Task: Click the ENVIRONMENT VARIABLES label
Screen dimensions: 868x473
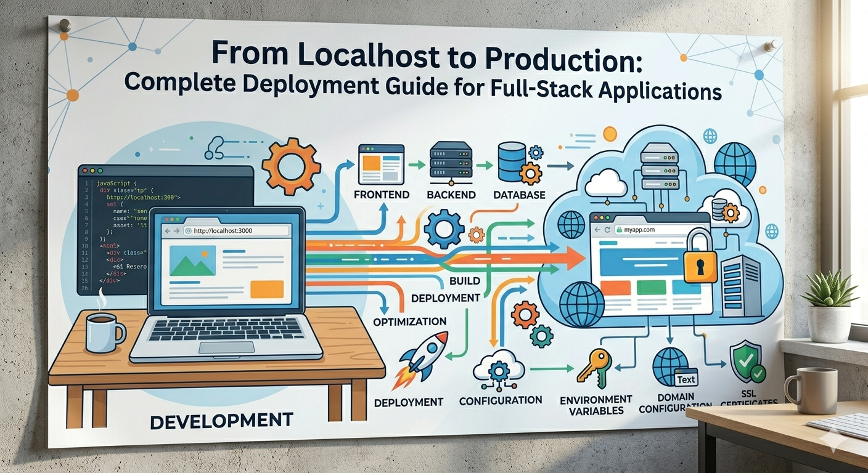Action: pos(596,405)
